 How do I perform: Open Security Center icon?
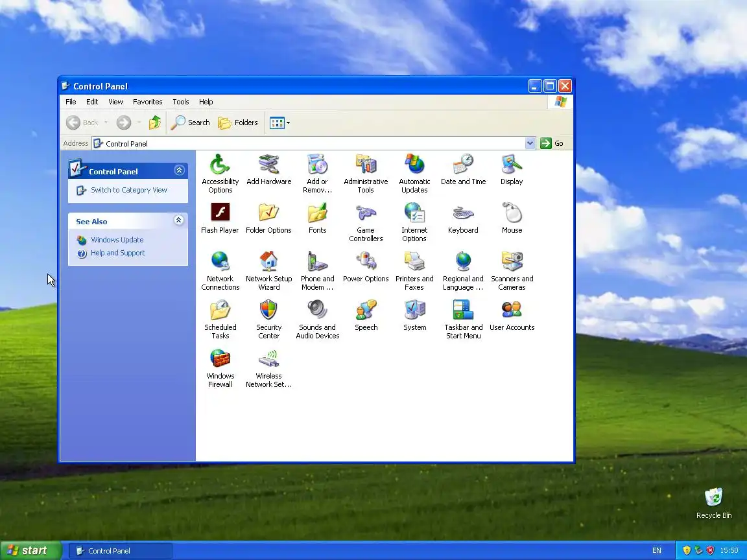[x=268, y=319]
